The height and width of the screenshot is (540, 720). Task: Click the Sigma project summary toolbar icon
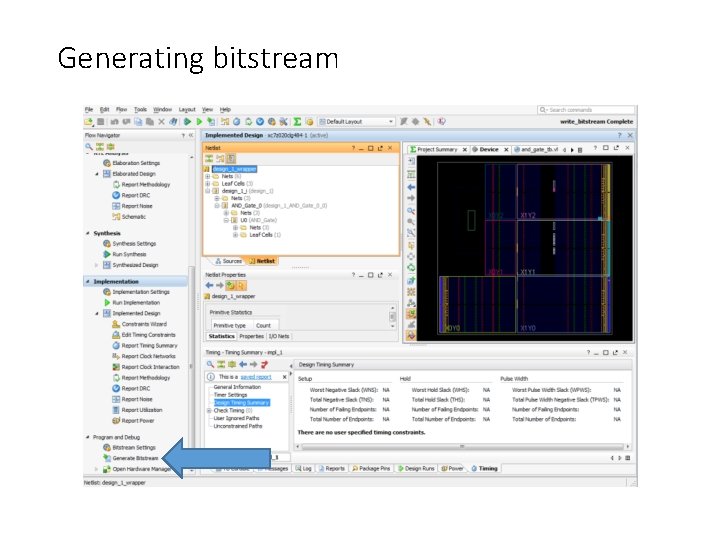click(297, 122)
